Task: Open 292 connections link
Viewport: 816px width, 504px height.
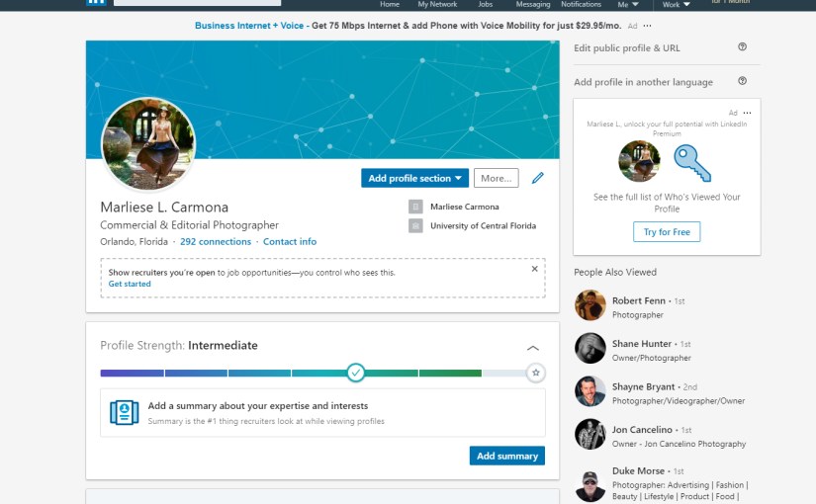Action: pos(216,241)
